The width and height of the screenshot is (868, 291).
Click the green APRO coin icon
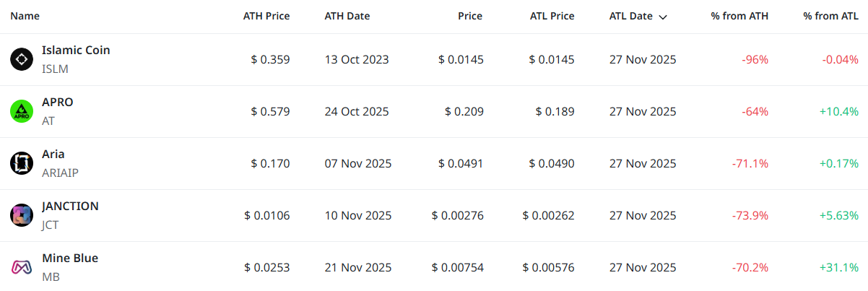22,111
